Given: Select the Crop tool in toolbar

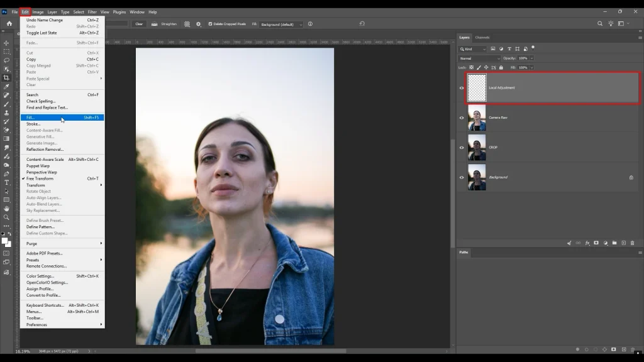Looking at the screenshot, I should pos(6,77).
